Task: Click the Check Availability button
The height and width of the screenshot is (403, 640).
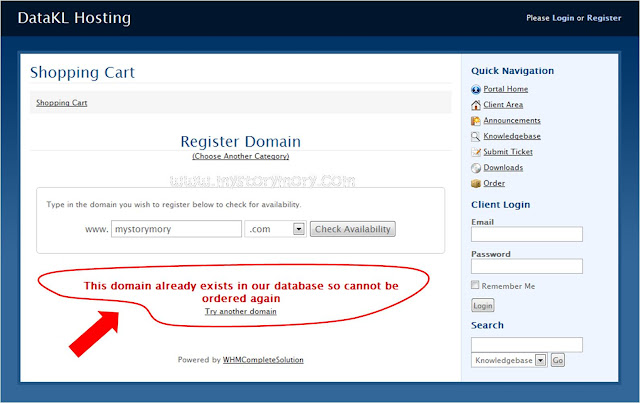Action: pyautogui.click(x=353, y=229)
